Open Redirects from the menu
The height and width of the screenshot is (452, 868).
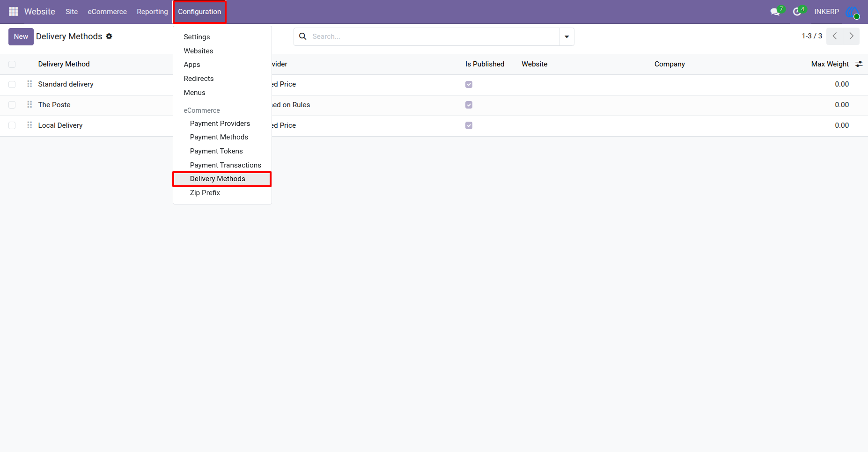pos(199,79)
